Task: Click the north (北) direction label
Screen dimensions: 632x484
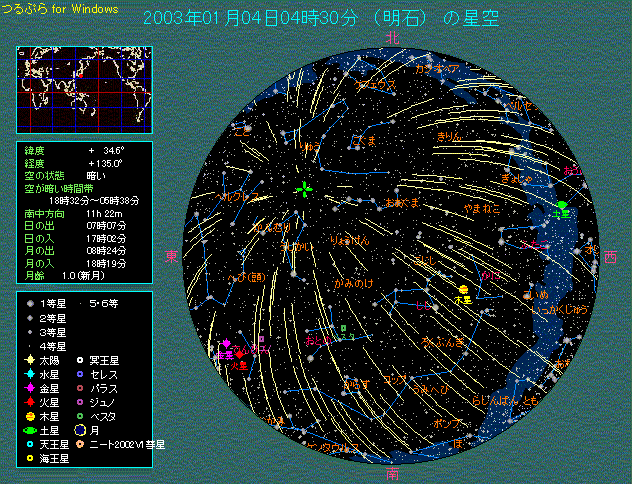Action: (393, 37)
